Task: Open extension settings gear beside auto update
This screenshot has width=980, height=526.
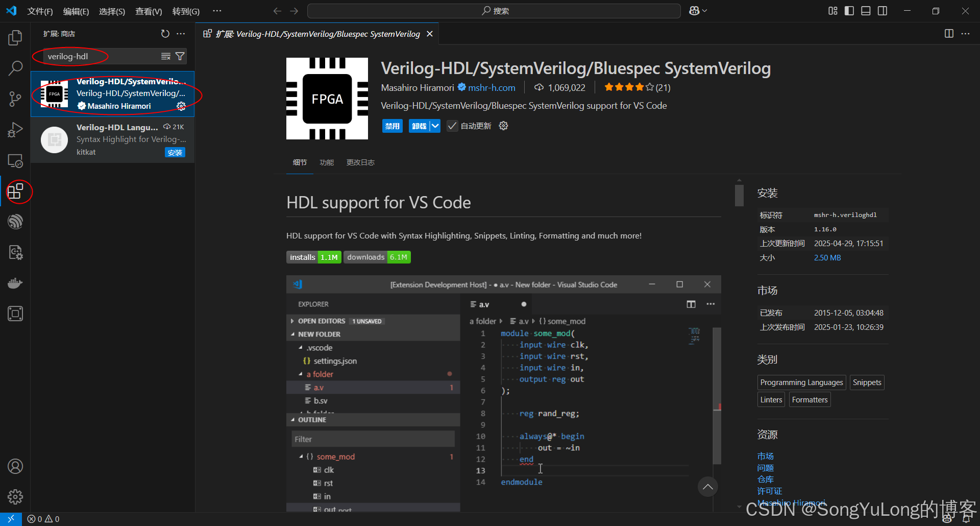Action: 503,126
